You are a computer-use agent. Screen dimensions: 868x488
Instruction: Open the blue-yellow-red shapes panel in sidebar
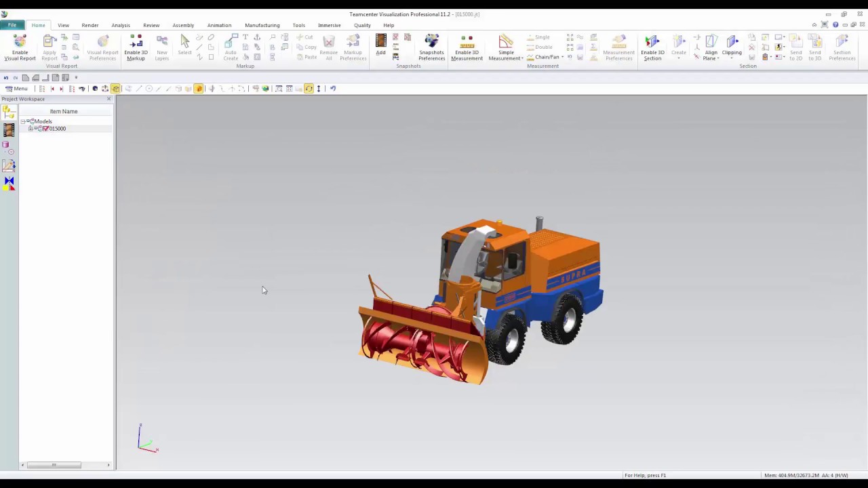(x=9, y=183)
